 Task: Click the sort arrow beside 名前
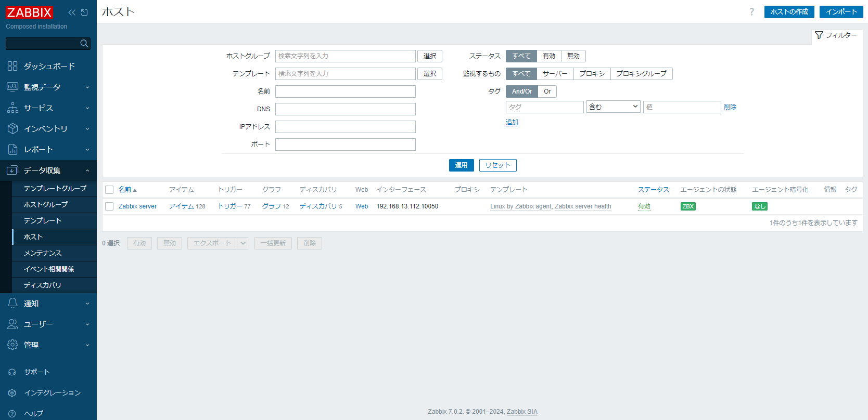[135, 190]
